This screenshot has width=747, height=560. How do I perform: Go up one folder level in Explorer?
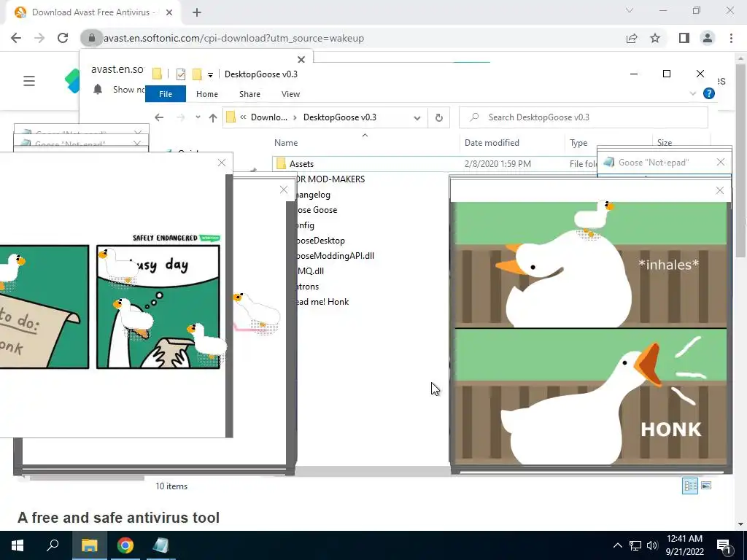[213, 117]
